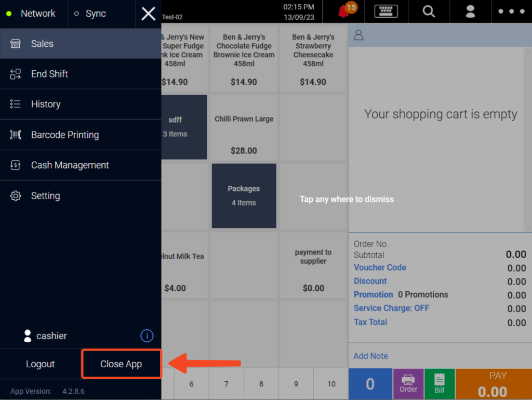The image size is (532, 400).
Task: Toggle Service Charge from OFF
Action: coord(391,308)
